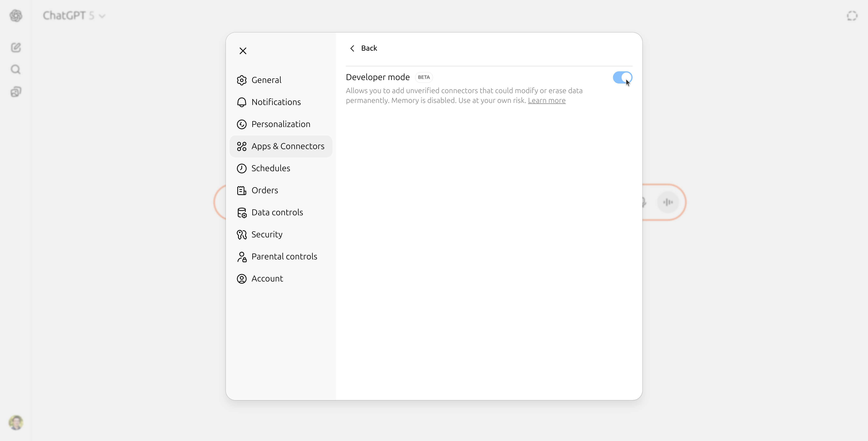Click the search icon in the sidebar

pos(16,69)
